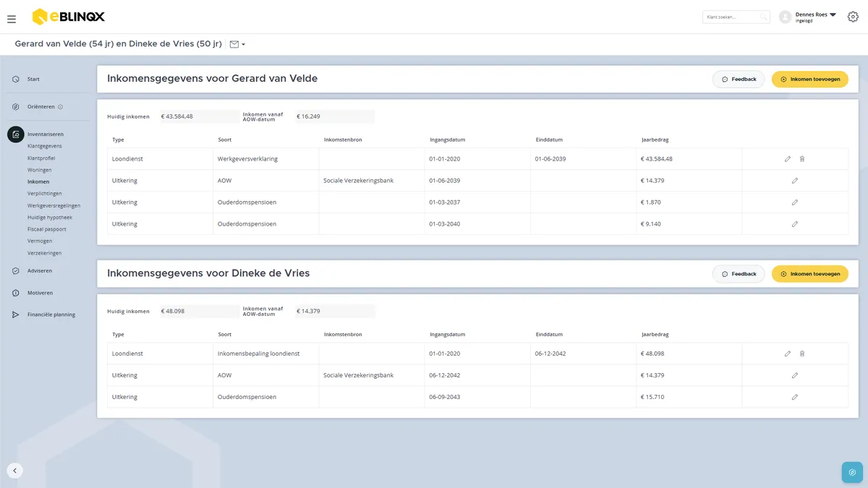The height and width of the screenshot is (488, 868).
Task: Edit Dineke's Inkomensbepaling loondienst row
Action: [x=788, y=354]
